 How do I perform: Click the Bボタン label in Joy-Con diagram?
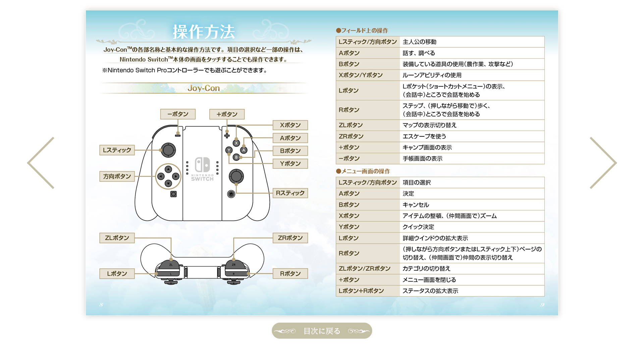click(x=290, y=151)
